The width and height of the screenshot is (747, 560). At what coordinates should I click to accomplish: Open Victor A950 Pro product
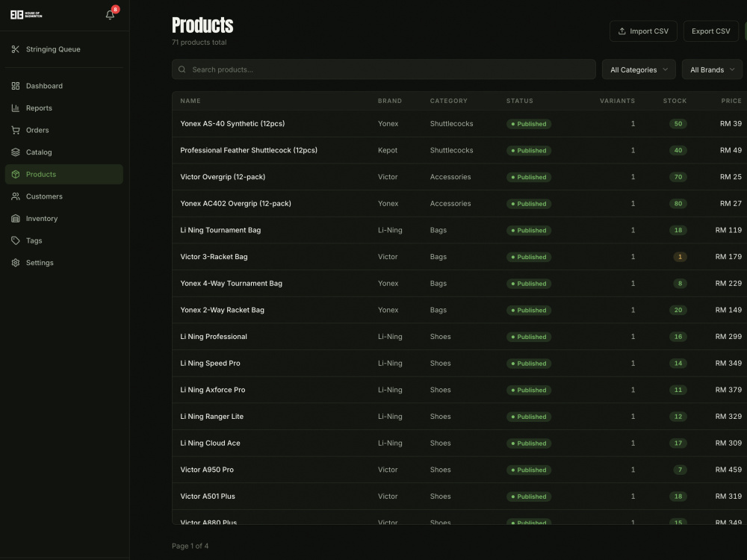click(x=207, y=470)
